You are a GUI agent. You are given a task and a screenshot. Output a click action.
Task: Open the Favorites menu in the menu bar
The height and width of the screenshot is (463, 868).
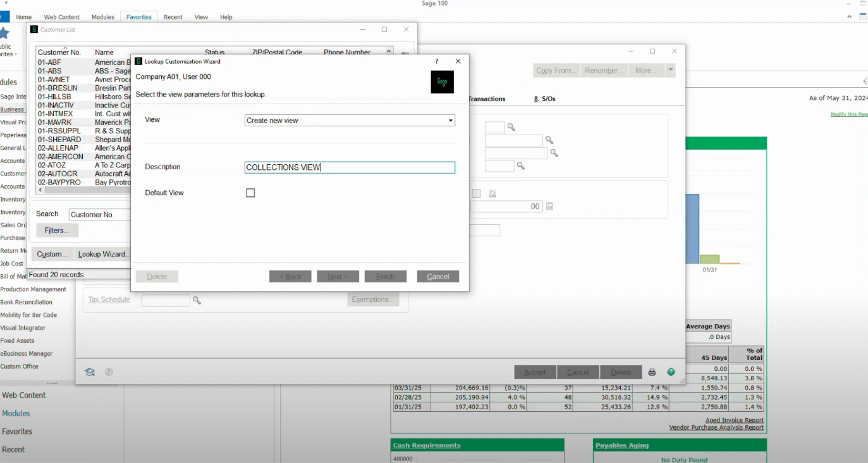tap(138, 17)
